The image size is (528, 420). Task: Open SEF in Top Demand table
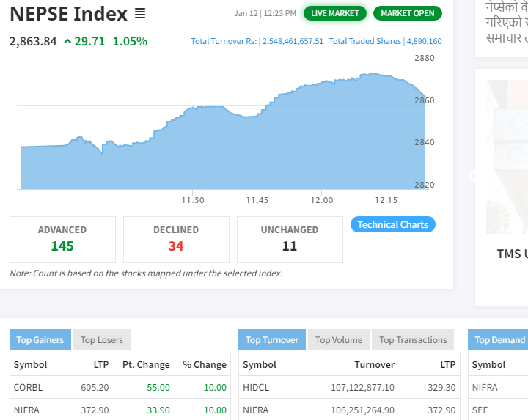pyautogui.click(x=480, y=410)
